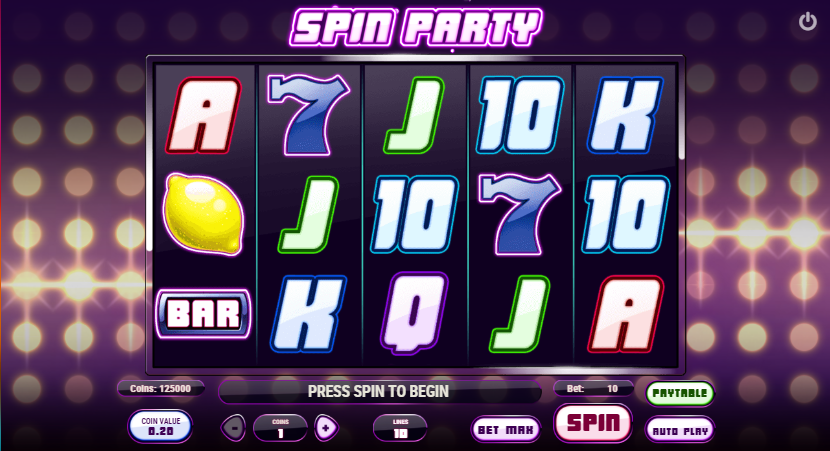Image resolution: width=830 pixels, height=451 pixels.
Task: Open the Paytable
Action: pyautogui.click(x=680, y=393)
